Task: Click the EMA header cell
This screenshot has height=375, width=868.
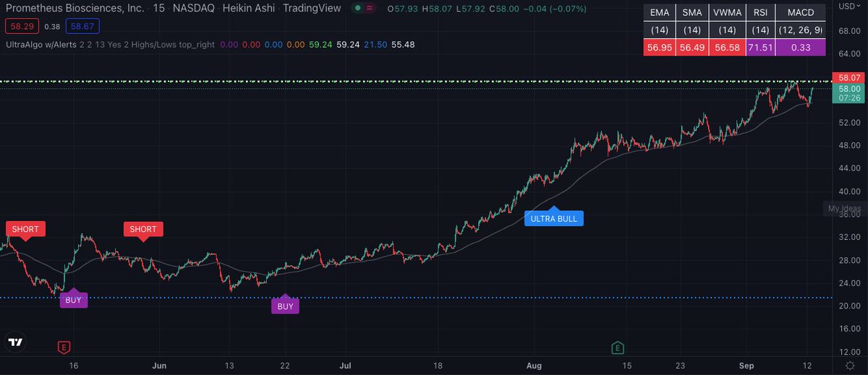Action: pos(658,12)
